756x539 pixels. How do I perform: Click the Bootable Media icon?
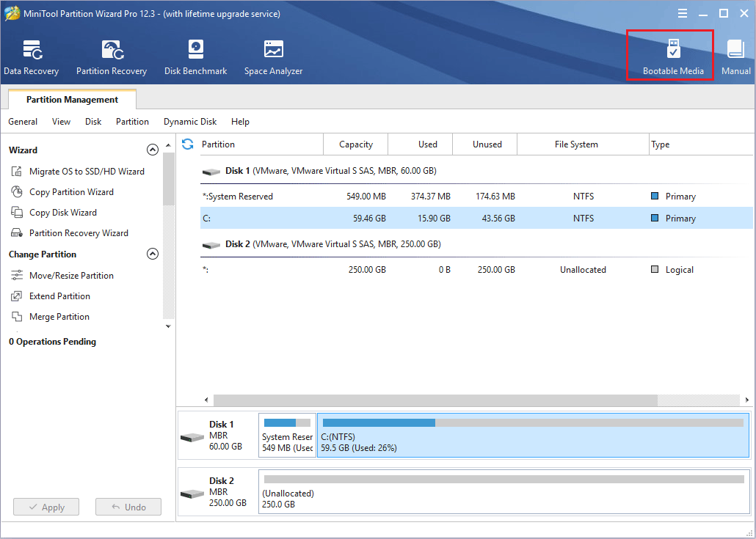coord(673,49)
